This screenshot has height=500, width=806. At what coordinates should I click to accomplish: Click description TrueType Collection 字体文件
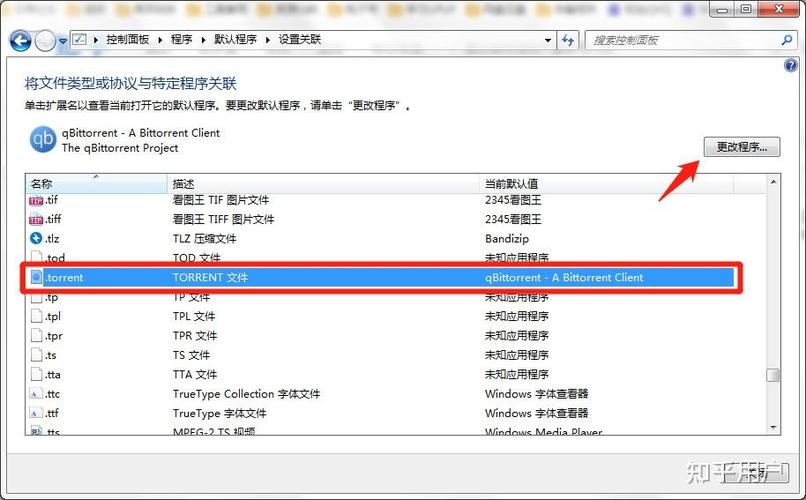tap(246, 394)
